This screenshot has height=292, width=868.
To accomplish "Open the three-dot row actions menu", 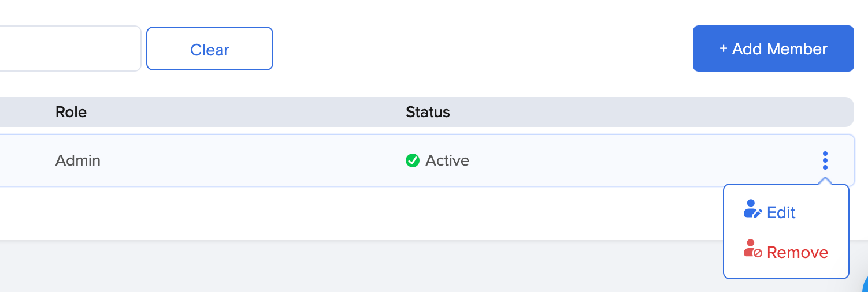I will coord(825,160).
